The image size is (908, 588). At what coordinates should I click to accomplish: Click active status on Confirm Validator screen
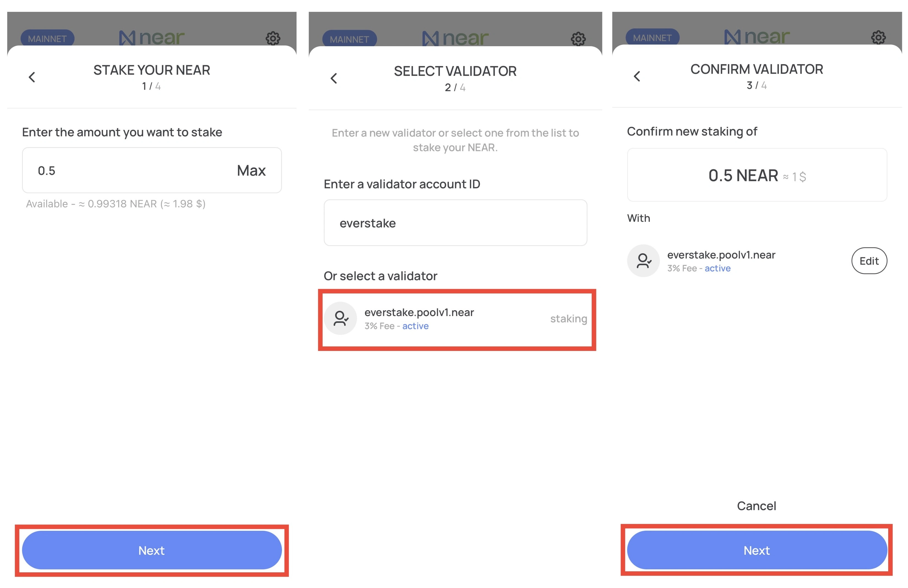tap(717, 268)
